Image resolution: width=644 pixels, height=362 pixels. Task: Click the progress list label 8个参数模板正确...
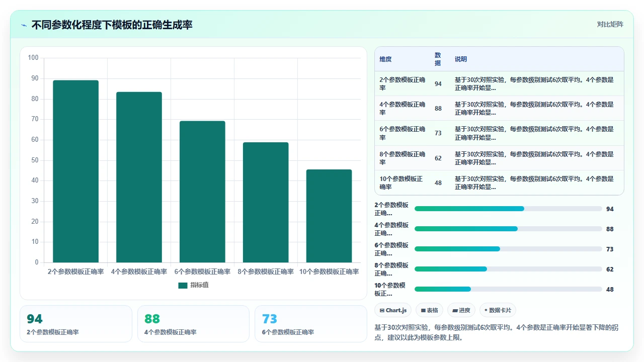pyautogui.click(x=391, y=269)
